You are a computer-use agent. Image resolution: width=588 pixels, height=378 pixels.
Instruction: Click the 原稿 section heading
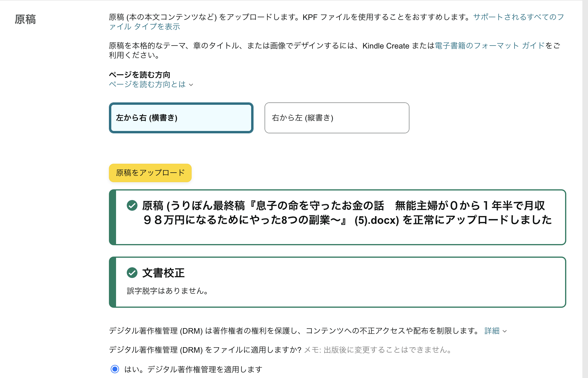[x=25, y=20]
